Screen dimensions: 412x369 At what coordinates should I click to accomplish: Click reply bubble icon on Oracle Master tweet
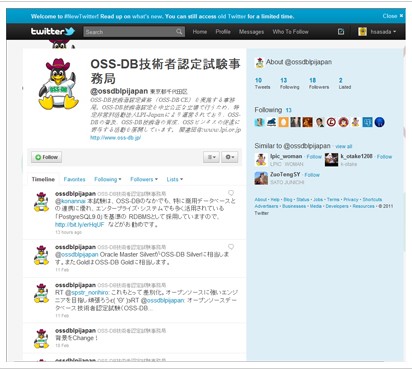[x=231, y=247]
